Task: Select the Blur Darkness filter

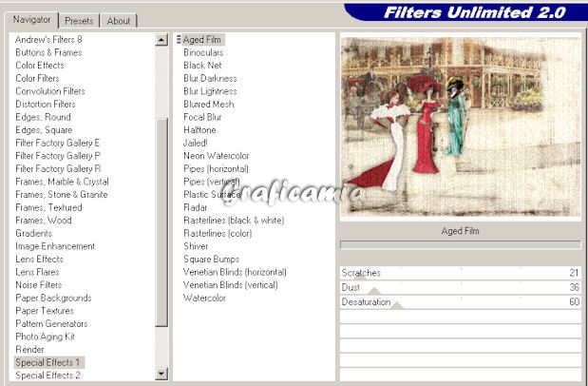Action: point(210,79)
